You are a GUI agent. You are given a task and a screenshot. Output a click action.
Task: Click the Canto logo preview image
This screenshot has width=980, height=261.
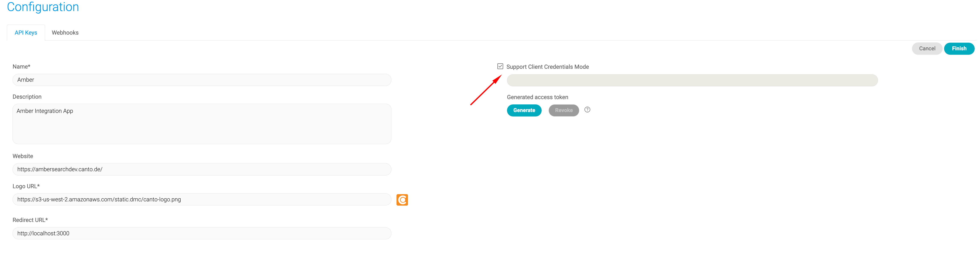[402, 200]
